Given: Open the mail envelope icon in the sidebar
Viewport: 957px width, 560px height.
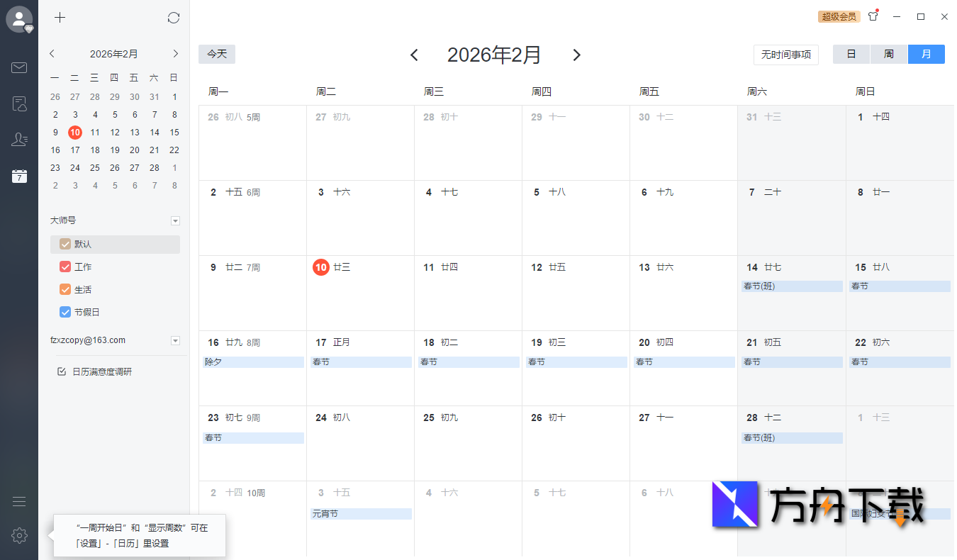Looking at the screenshot, I should tap(19, 67).
